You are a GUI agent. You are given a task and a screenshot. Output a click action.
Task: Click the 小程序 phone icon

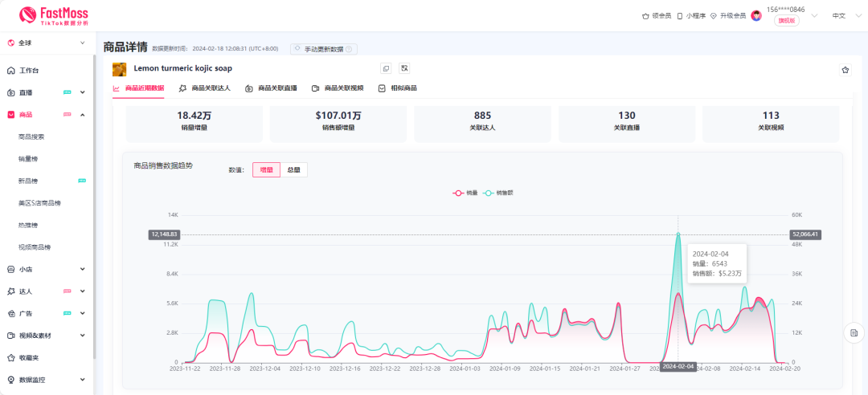[x=680, y=15]
